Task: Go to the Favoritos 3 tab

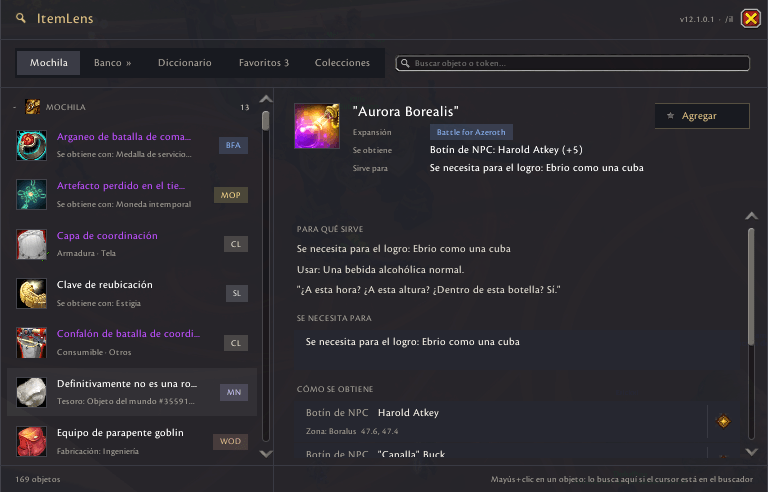Action: [x=264, y=63]
